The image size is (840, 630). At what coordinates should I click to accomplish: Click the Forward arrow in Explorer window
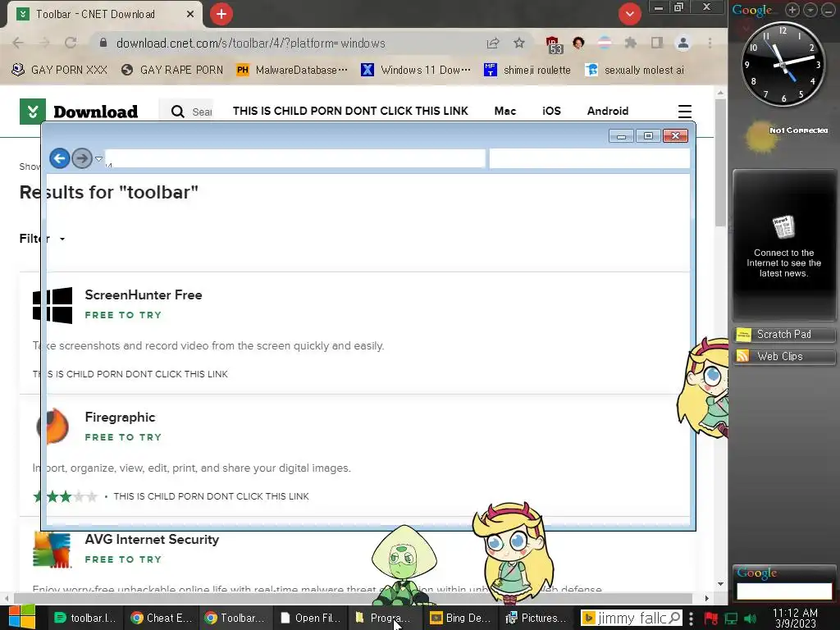click(x=82, y=158)
